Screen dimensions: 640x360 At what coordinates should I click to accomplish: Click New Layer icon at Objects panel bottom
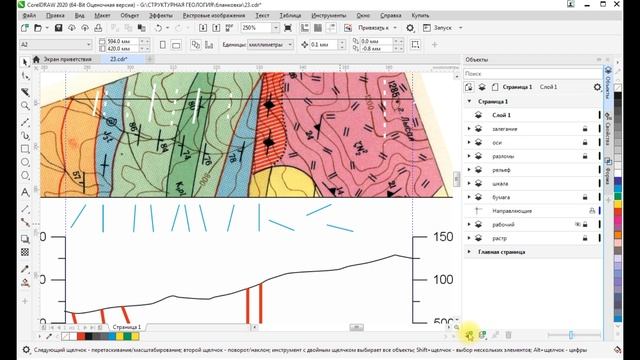point(469,335)
